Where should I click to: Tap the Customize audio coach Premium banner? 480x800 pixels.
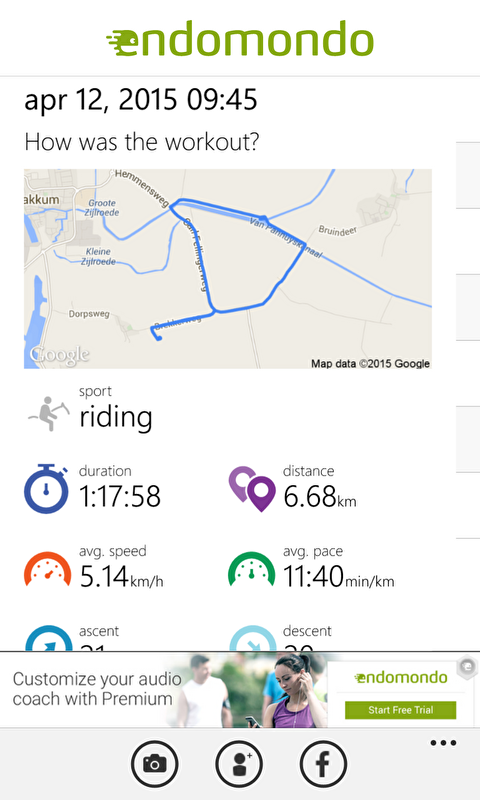point(240,689)
